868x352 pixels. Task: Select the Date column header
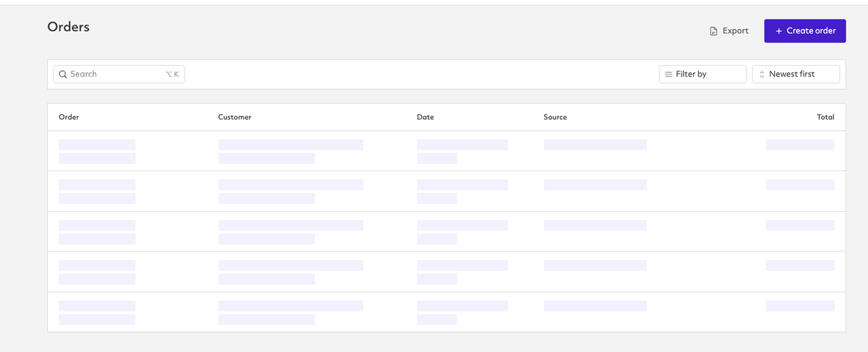tap(425, 117)
